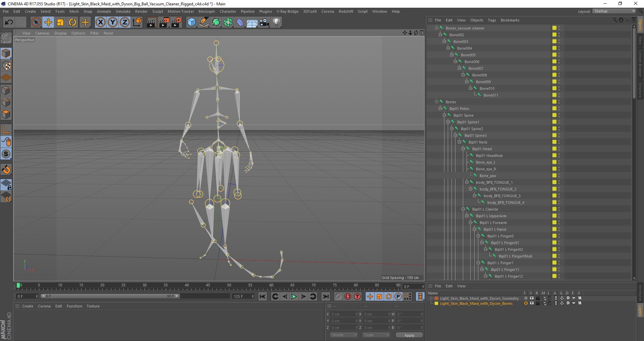
Task: Collapse the Bone002 hierarchy
Action: (x=440, y=35)
